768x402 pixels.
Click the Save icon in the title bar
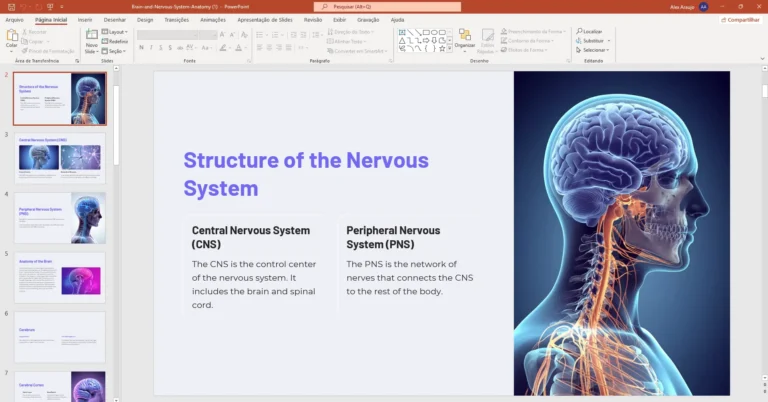(x=11, y=7)
